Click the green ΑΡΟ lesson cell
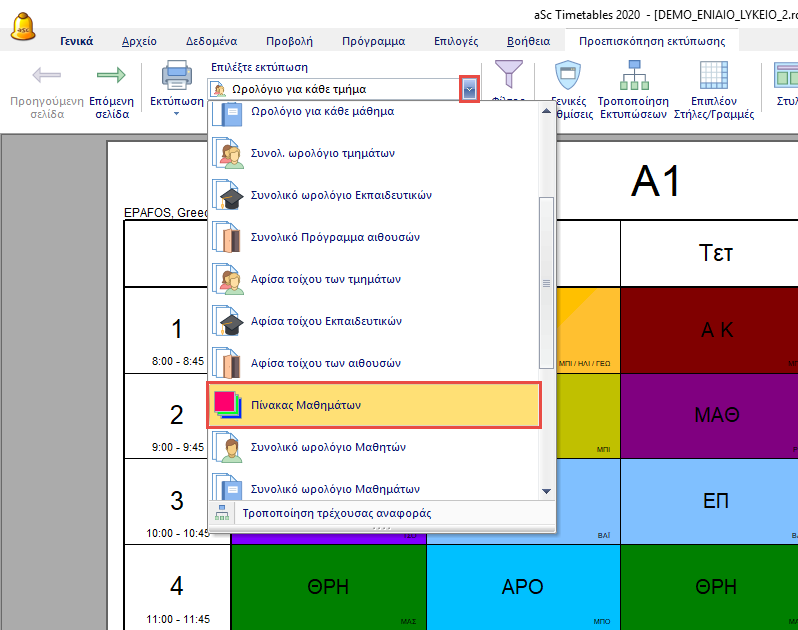 [x=523, y=588]
